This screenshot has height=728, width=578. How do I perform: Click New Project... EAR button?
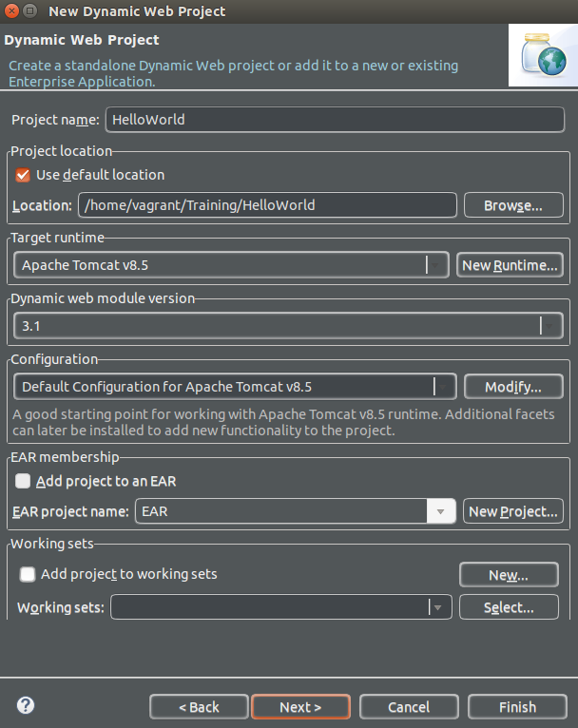pyautogui.click(x=513, y=511)
